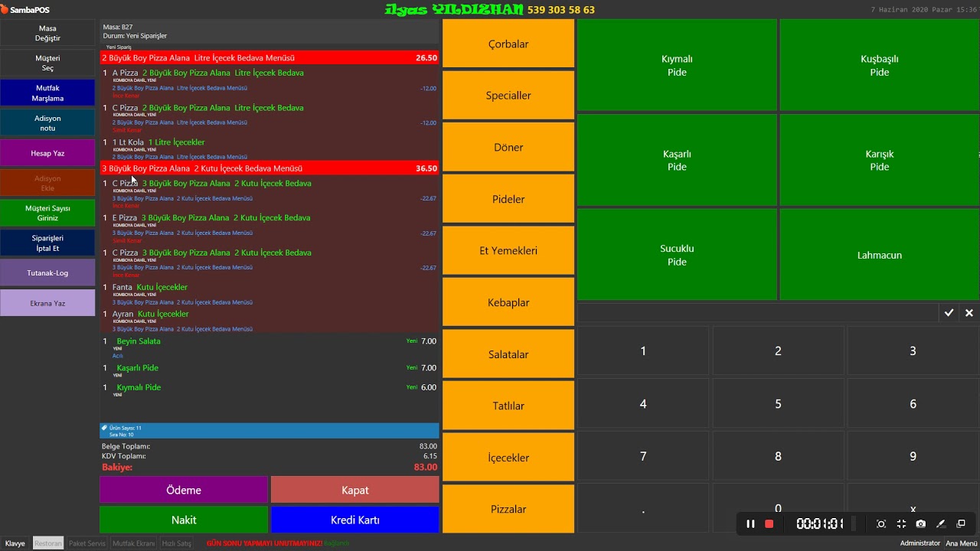Click the purple Hesap Yaz button

[x=47, y=153]
